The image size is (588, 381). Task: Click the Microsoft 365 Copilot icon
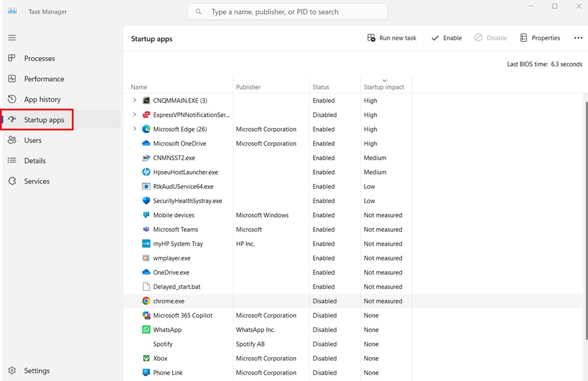146,315
